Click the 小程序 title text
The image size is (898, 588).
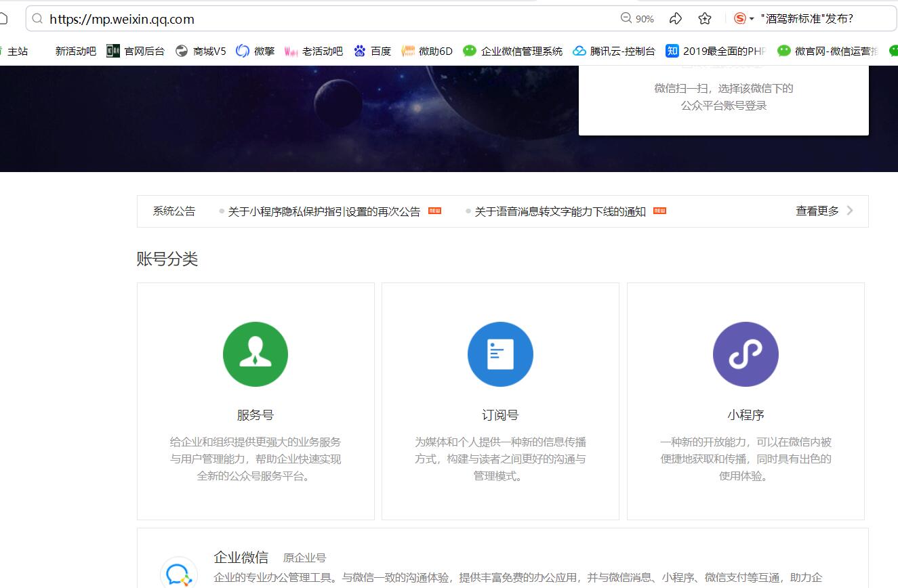coord(746,415)
